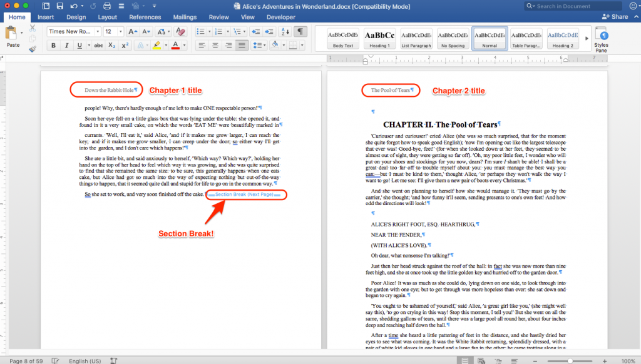Expand the Paste options arrow
641x364 pixels.
22,33
